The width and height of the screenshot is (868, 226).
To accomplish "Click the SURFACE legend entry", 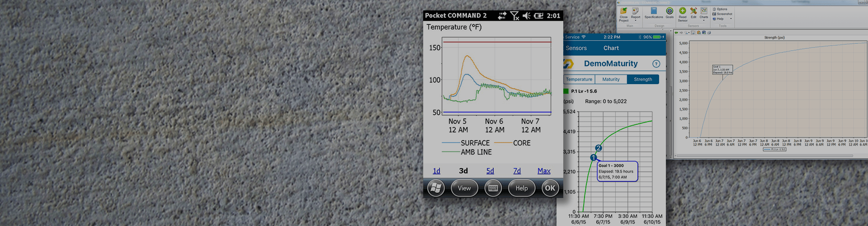I will pyautogui.click(x=466, y=143).
